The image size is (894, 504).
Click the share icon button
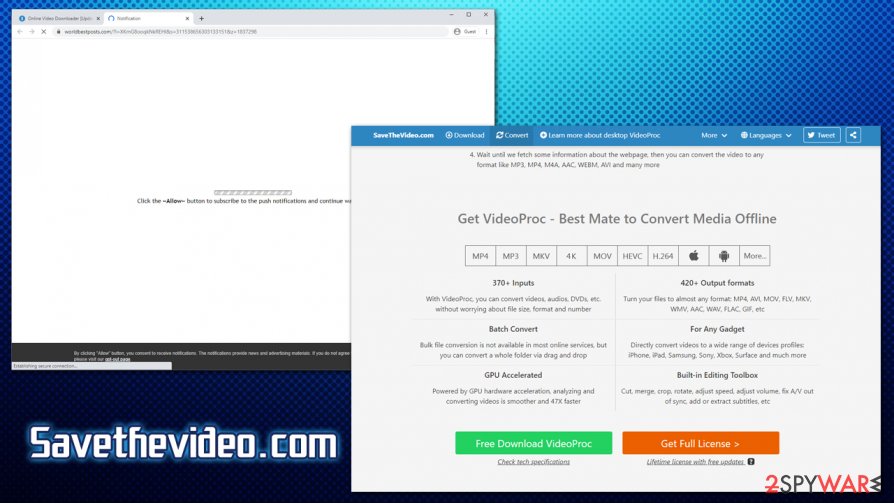click(x=853, y=135)
